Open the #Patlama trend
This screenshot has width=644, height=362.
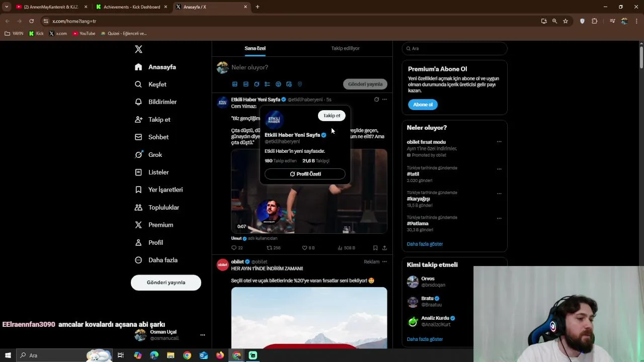(x=418, y=223)
